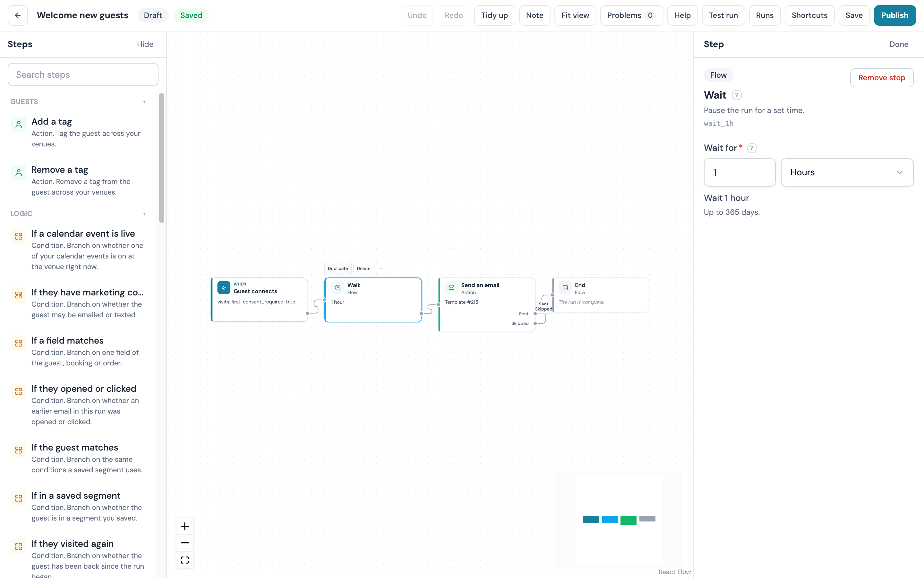Image resolution: width=924 pixels, height=578 pixels.
Task: Hide the Steps panel
Action: tap(145, 44)
